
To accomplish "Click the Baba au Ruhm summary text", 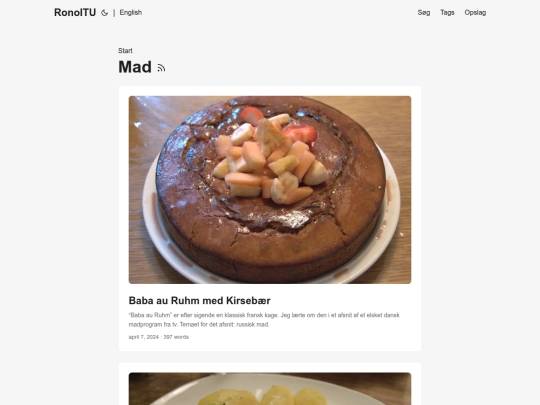I will [264, 320].
